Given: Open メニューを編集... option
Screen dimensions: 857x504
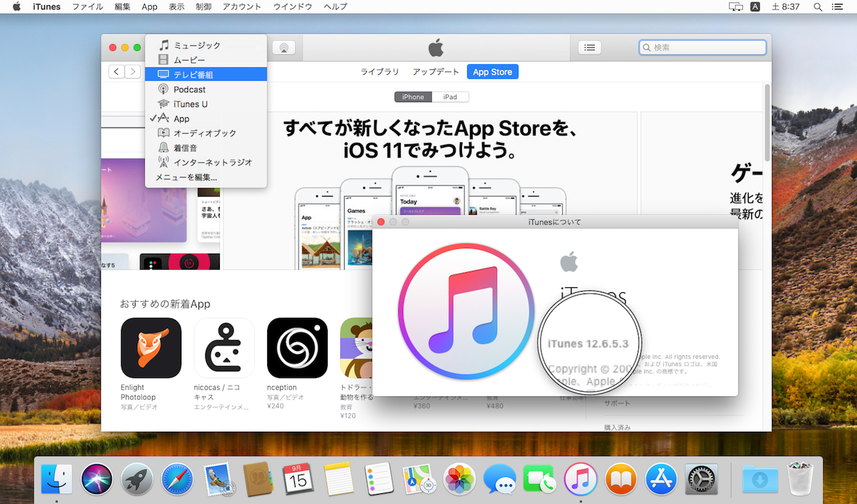Looking at the screenshot, I should coord(206,177).
